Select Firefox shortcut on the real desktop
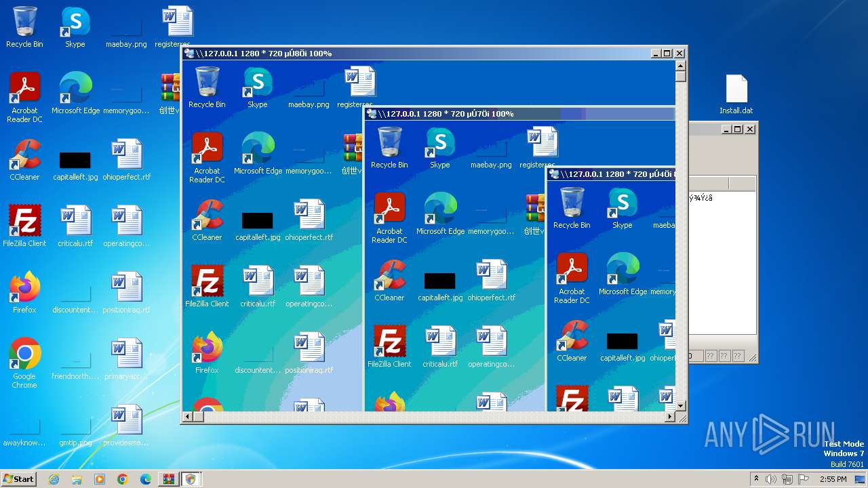The image size is (868, 488). pos(24,293)
